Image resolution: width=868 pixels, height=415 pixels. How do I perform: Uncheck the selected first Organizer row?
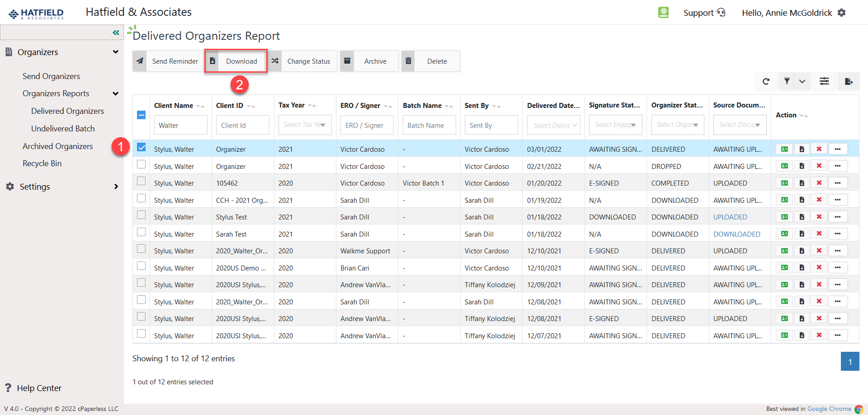(141, 147)
